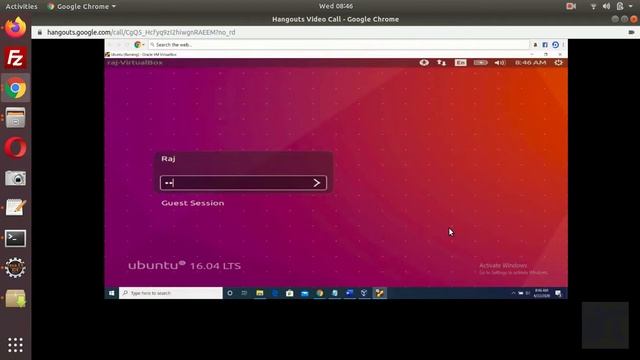Open the Wed 08:46 clock menu
The height and width of the screenshot is (360, 640).
336,6
